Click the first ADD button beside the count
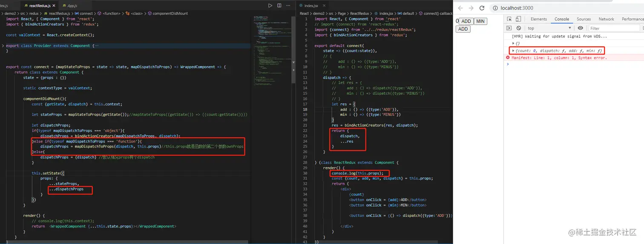This screenshot has width=644, height=244. (x=466, y=21)
